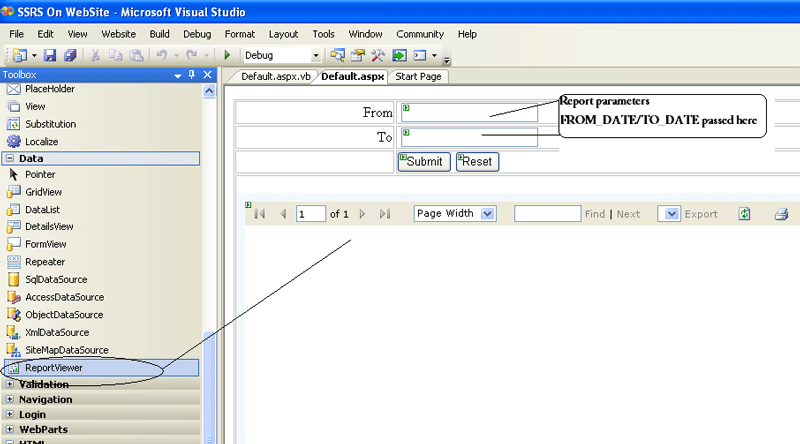Open the Page Width zoom dropdown
The width and height of the screenshot is (800, 444).
[x=488, y=213]
